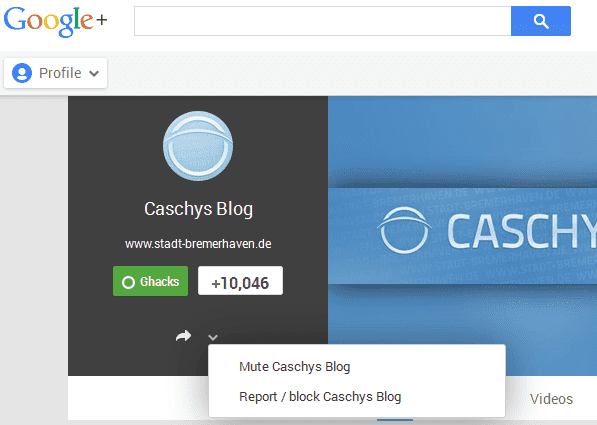
Task: Click the Caschys ring logo on cover banner
Action: pyautogui.click(x=404, y=230)
